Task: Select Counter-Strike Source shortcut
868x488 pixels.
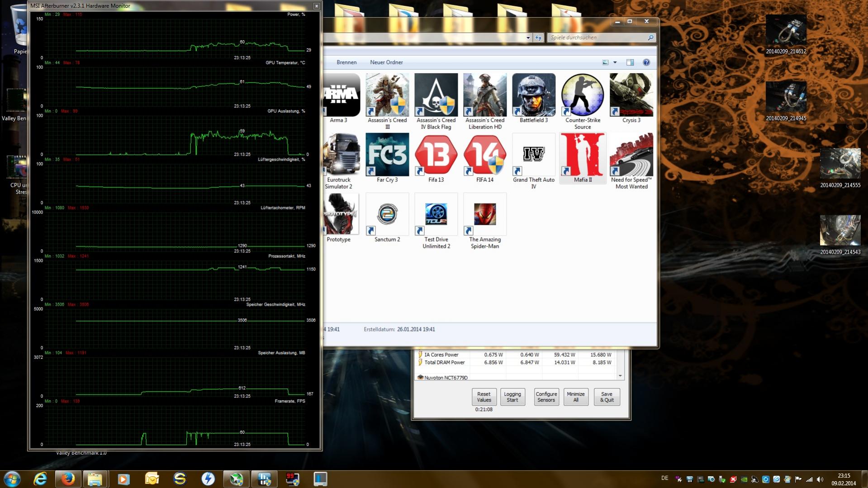Action: pyautogui.click(x=583, y=101)
